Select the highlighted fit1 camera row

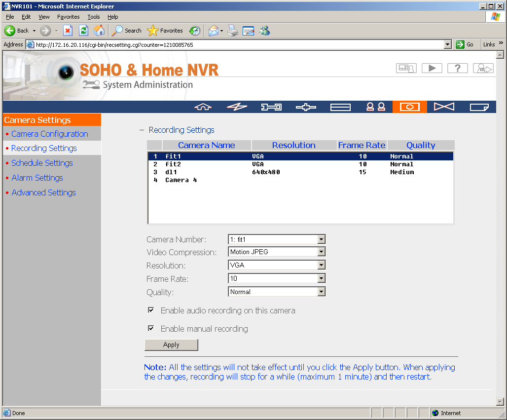pos(301,156)
